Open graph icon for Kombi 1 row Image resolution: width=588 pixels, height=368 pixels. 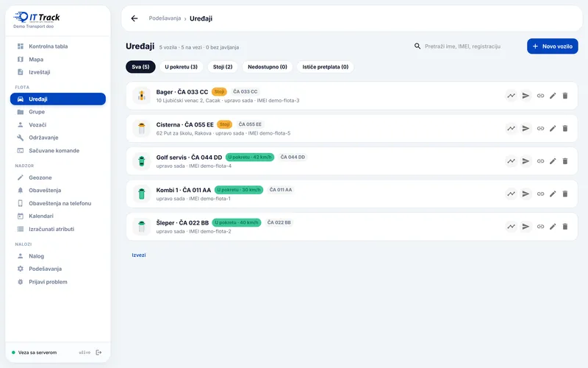511,194
